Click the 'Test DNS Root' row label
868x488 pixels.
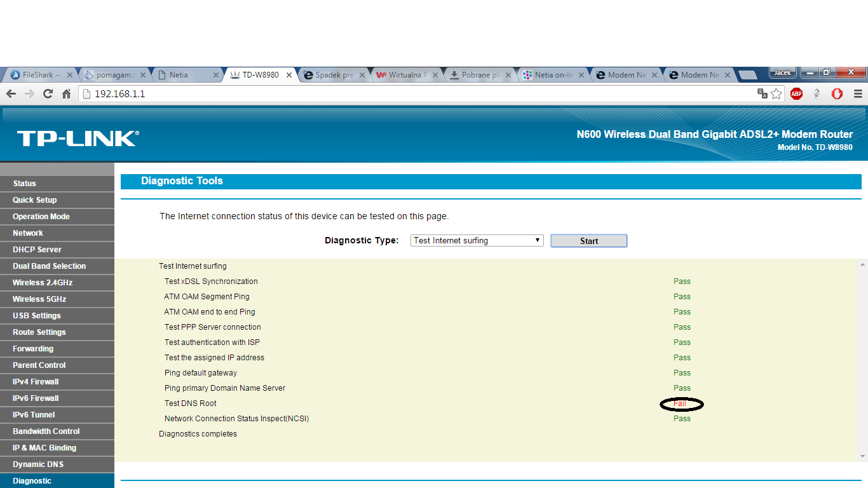click(x=191, y=403)
